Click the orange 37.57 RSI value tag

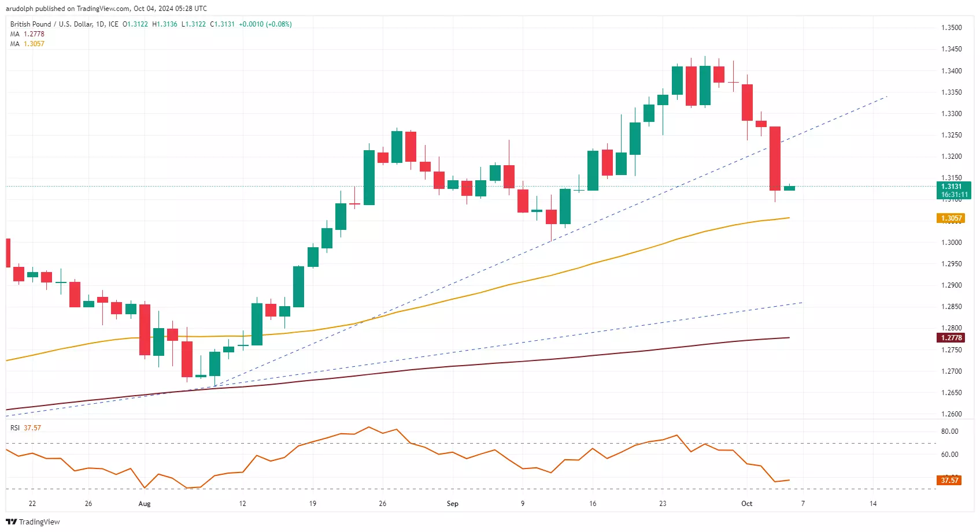tap(949, 480)
